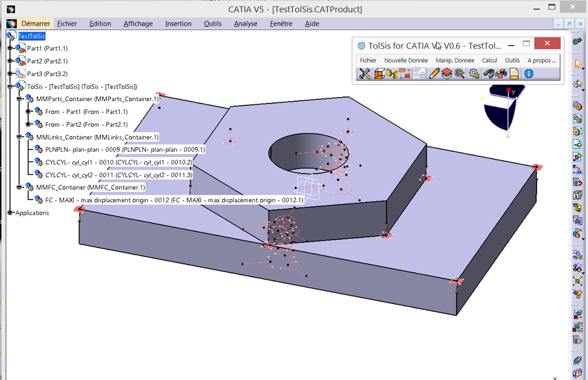Click the orange wireframe cube icon in TolSis
The height and width of the screenshot is (380, 588).
[380, 74]
